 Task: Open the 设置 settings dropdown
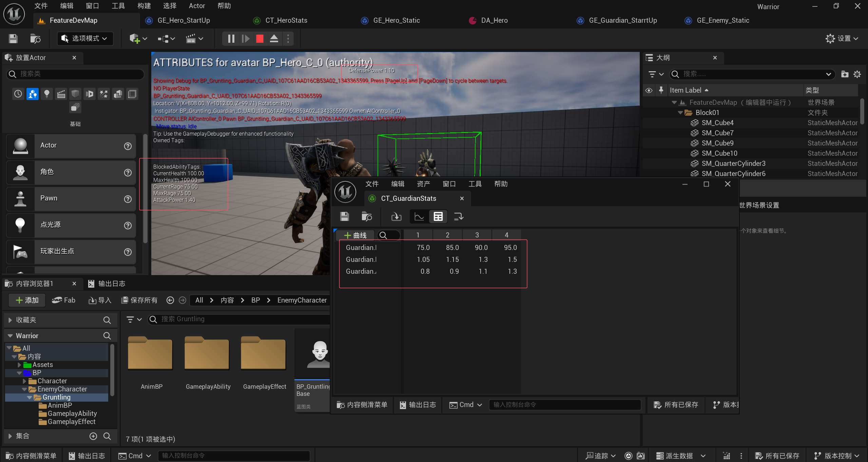[x=842, y=38]
